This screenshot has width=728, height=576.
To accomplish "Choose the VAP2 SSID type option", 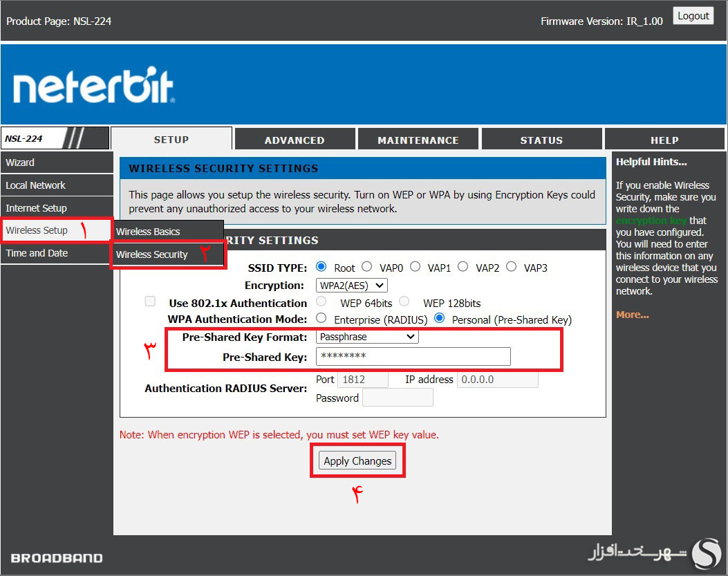I will pos(463,267).
